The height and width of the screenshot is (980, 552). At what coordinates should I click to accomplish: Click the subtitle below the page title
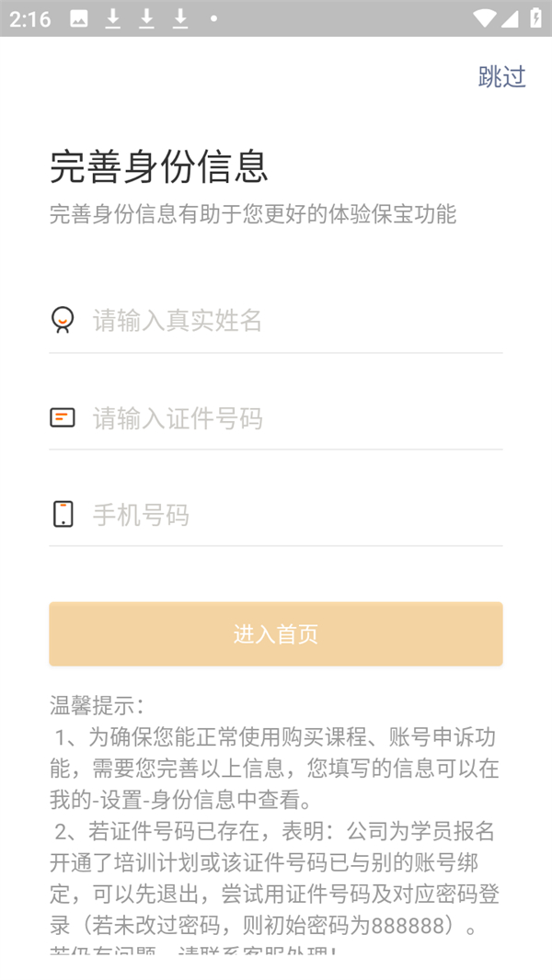pos(258,215)
